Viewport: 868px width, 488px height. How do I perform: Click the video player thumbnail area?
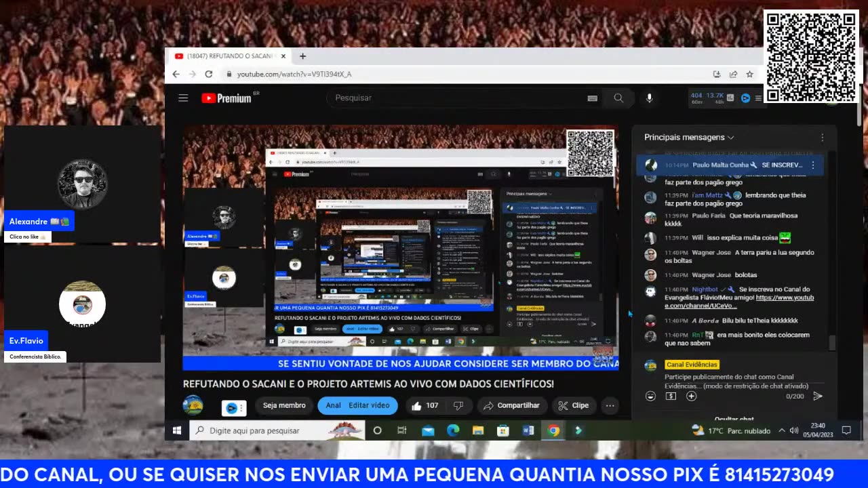(x=401, y=247)
